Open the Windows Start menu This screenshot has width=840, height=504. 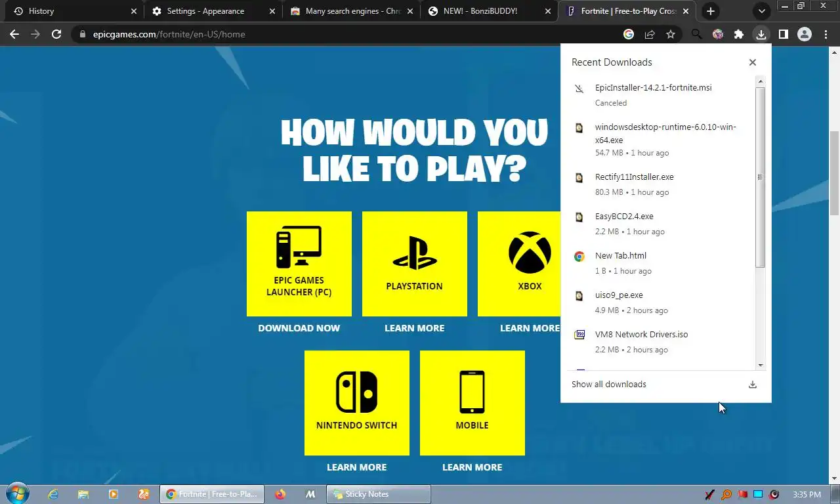(x=17, y=493)
